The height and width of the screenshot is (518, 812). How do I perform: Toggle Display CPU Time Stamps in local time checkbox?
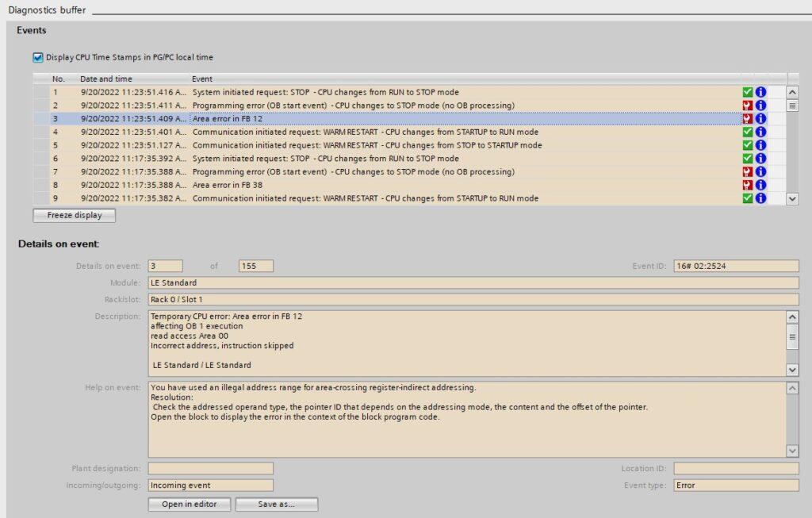(38, 57)
